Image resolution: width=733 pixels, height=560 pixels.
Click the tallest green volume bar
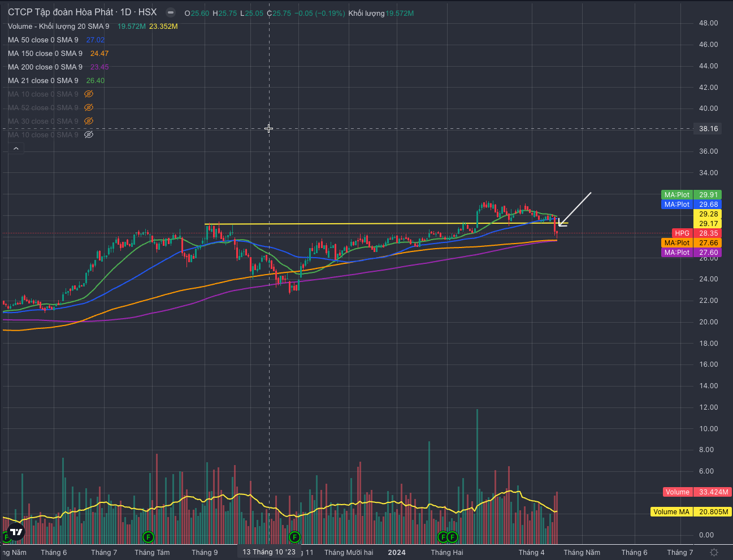(x=477, y=476)
